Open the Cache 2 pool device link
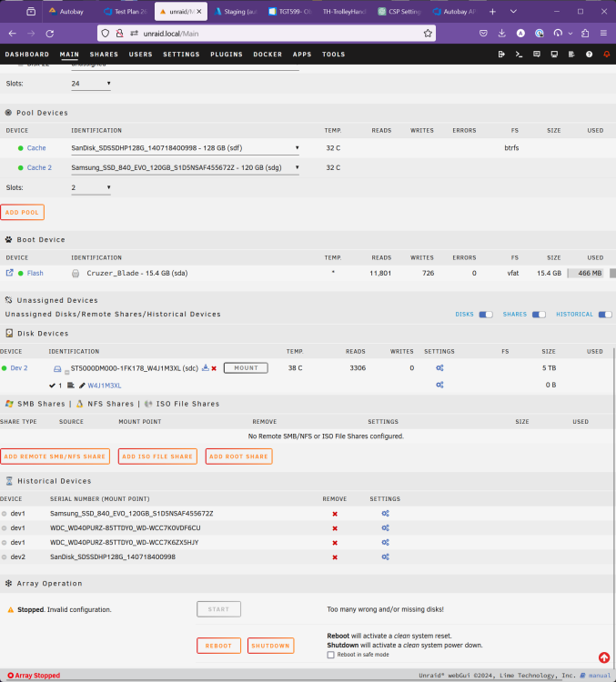 tap(39, 167)
